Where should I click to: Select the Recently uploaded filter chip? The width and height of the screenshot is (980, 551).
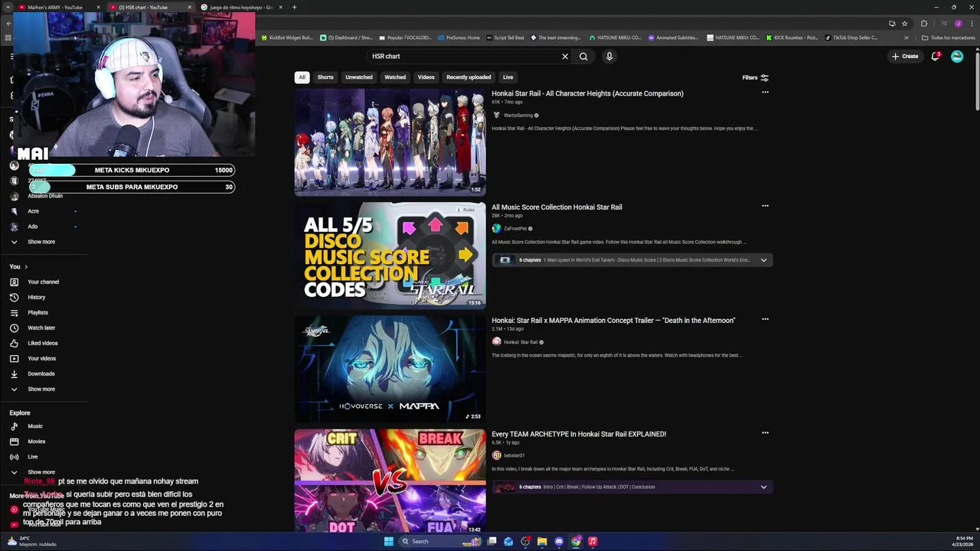[469, 77]
